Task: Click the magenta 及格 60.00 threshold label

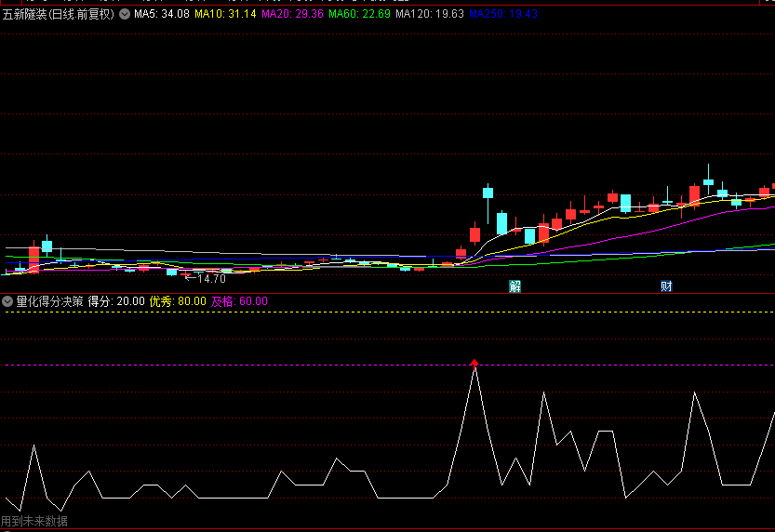Action: point(239,301)
